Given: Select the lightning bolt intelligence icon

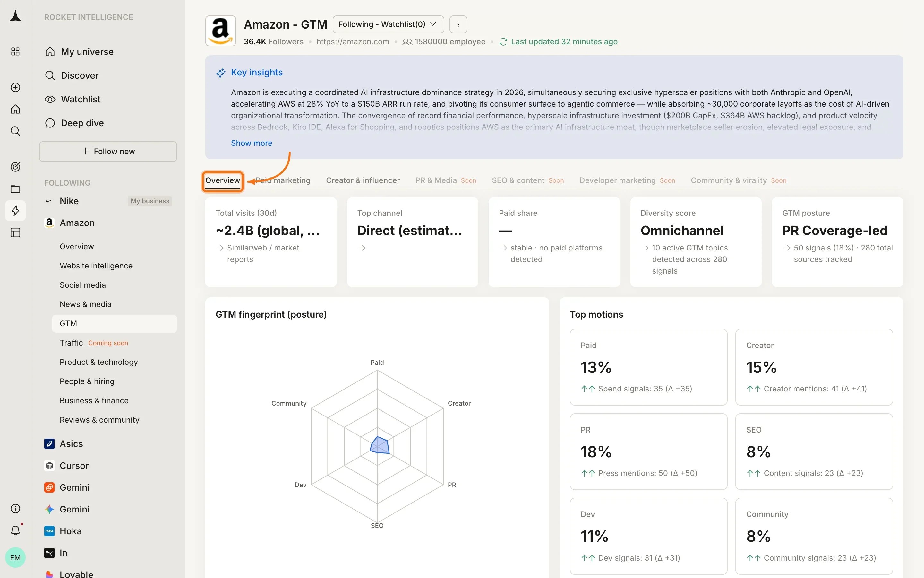Looking at the screenshot, I should (x=15, y=211).
